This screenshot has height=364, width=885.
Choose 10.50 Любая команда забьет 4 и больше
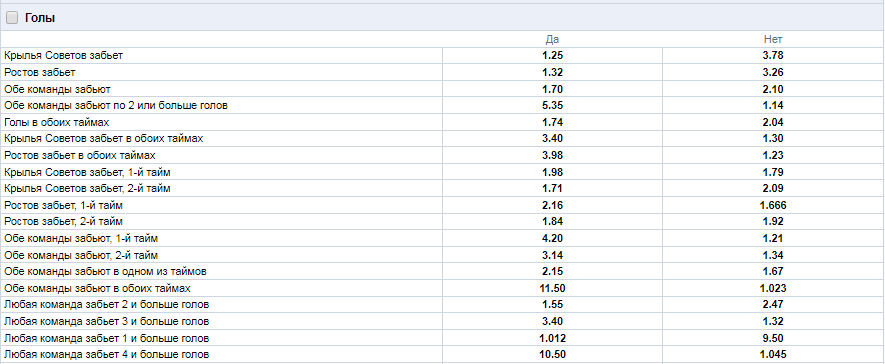tap(552, 355)
